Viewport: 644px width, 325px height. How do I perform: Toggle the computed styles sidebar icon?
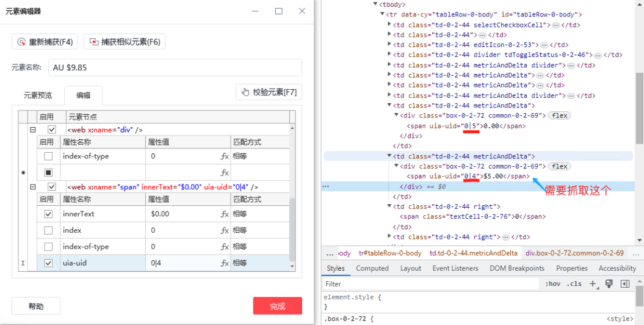(x=625, y=284)
